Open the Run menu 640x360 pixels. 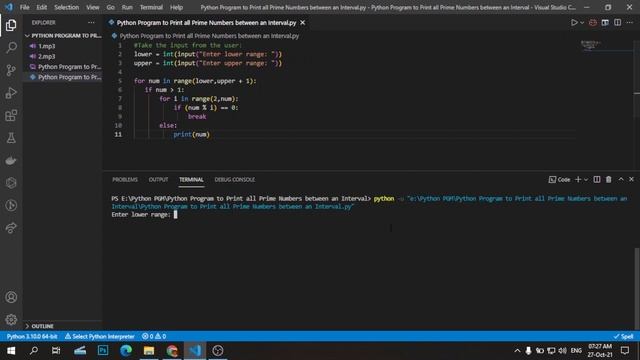point(127,7)
